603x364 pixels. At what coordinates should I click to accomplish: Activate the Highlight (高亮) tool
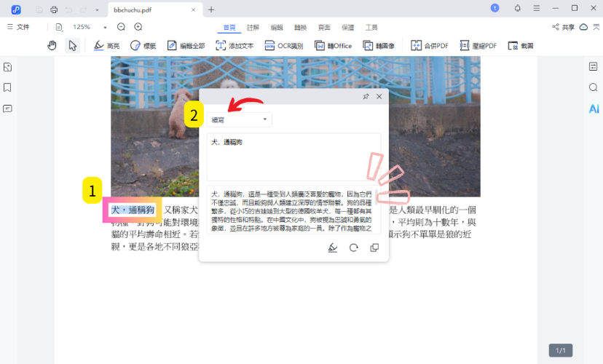coord(106,46)
